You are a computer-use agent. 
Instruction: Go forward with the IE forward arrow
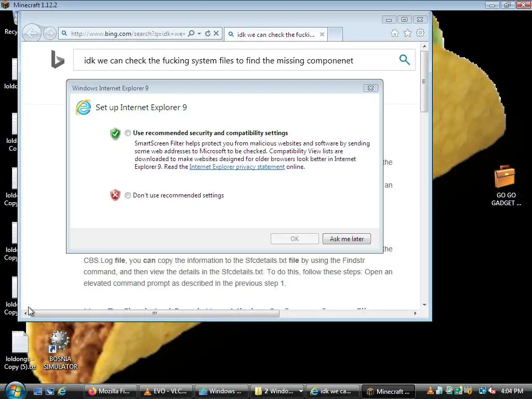pos(49,33)
